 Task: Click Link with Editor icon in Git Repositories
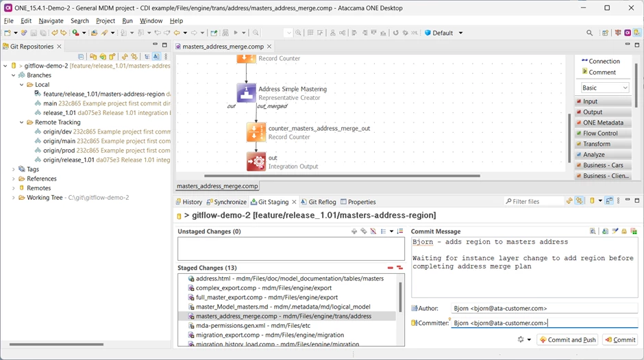tap(134, 57)
